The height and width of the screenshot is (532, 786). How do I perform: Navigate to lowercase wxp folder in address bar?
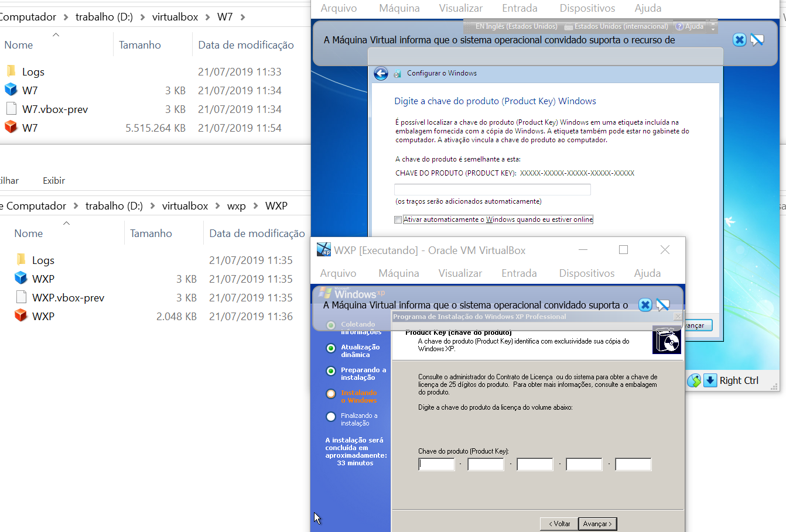237,206
